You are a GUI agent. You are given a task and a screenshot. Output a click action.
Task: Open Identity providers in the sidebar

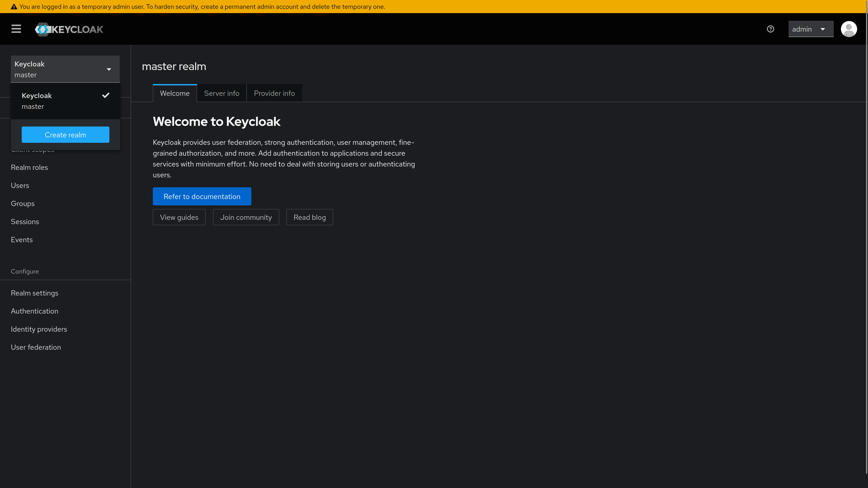click(x=65, y=329)
